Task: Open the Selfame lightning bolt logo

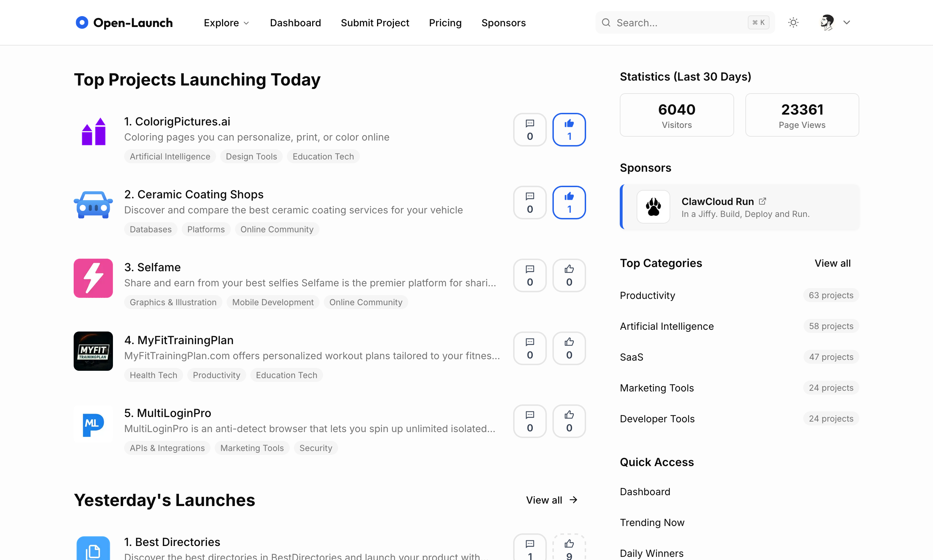Action: (93, 278)
